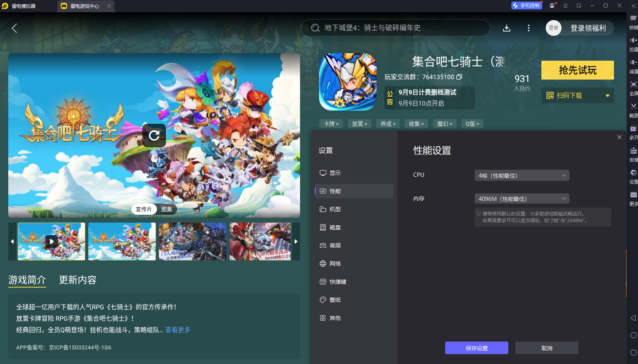This screenshot has height=364, width=638.
Task: Open 磁盘 settings section
Action: coord(354,227)
